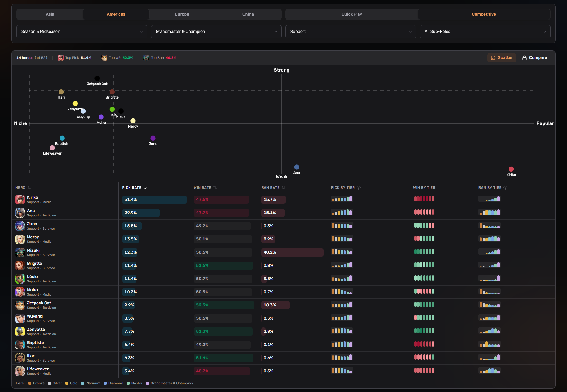Switch to Quick Play mode
The image size is (567, 392).
point(352,14)
